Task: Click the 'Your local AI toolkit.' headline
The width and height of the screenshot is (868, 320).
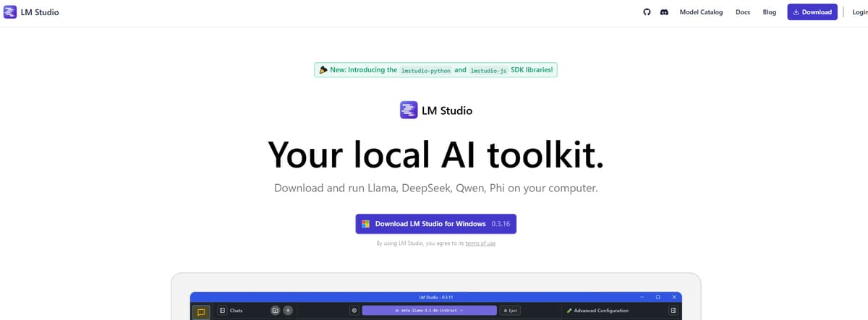Action: 435,154
